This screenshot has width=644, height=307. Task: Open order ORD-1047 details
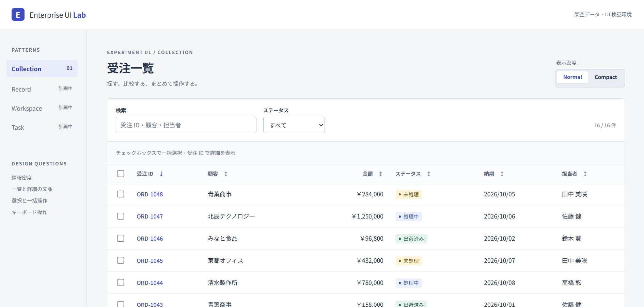point(150,216)
